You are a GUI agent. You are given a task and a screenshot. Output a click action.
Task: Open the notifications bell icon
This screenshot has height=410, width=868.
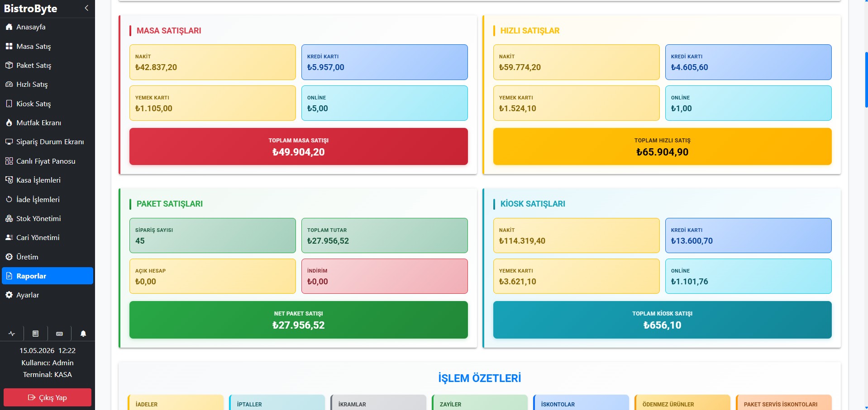point(83,334)
